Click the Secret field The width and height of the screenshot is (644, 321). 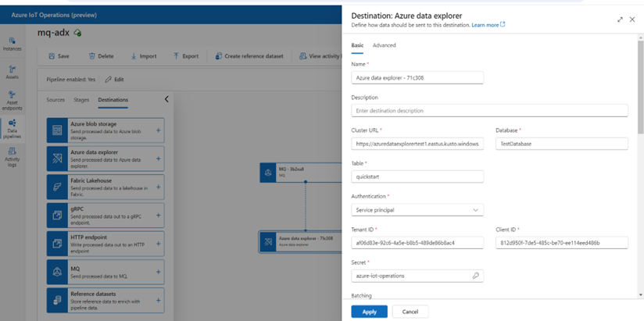pyautogui.click(x=417, y=276)
